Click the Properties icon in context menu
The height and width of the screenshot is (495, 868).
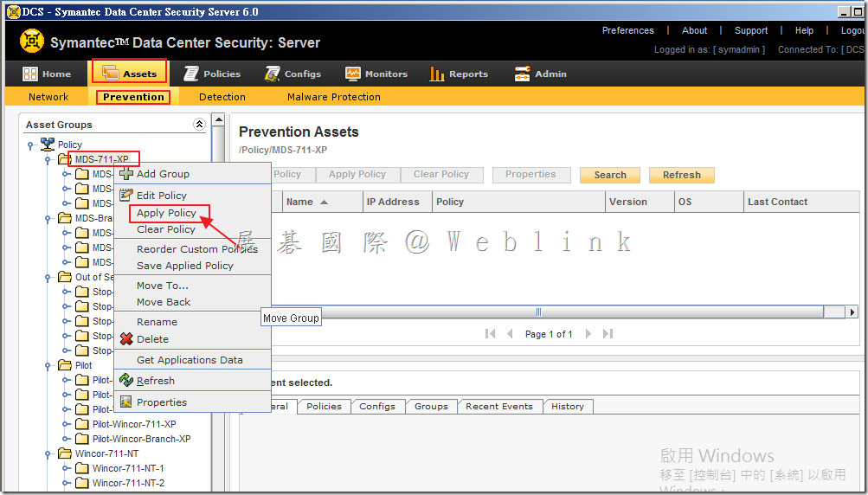point(126,402)
